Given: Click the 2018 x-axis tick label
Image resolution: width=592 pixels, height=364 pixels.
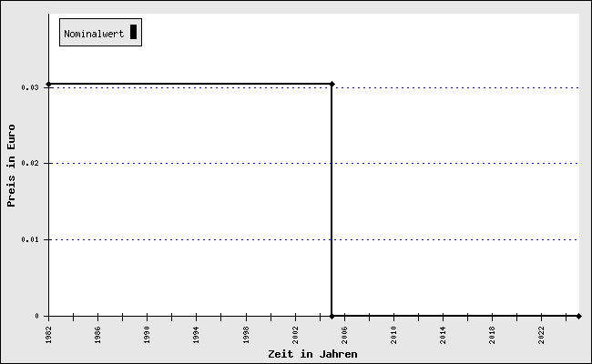Looking at the screenshot, I should (492, 334).
